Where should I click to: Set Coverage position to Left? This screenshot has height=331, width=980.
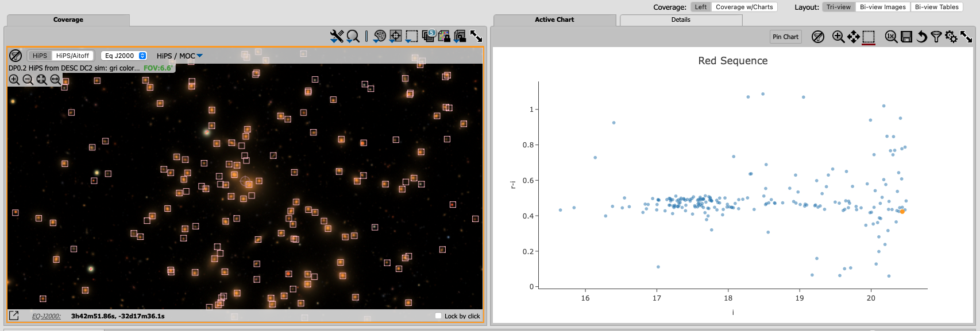coord(701,7)
